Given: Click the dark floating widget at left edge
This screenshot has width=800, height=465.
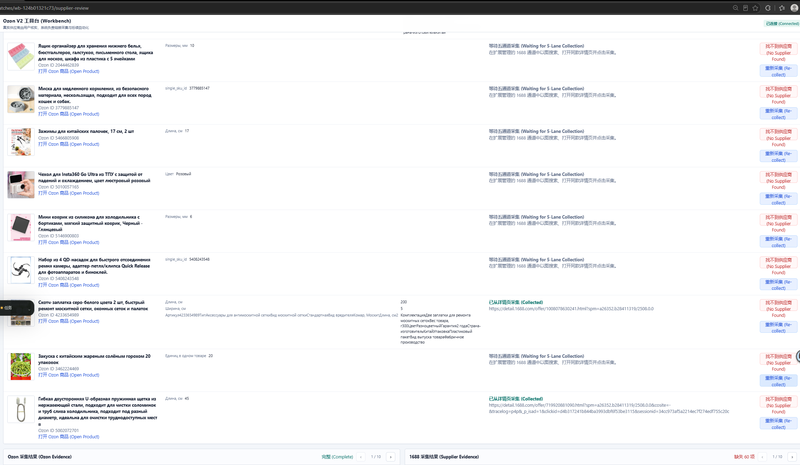Looking at the screenshot, I should pos(16,308).
